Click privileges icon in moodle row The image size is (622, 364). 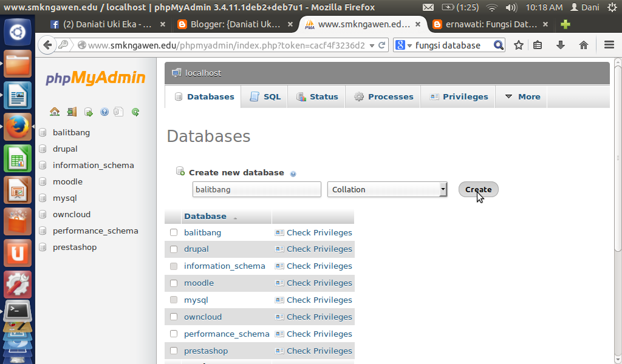coord(279,283)
